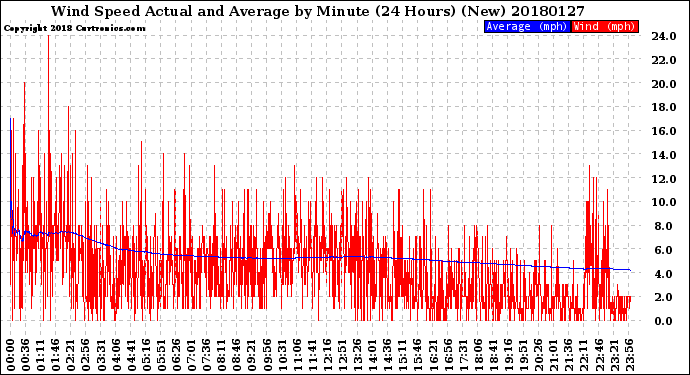Click the 21:36 time axis label

pyautogui.click(x=569, y=355)
